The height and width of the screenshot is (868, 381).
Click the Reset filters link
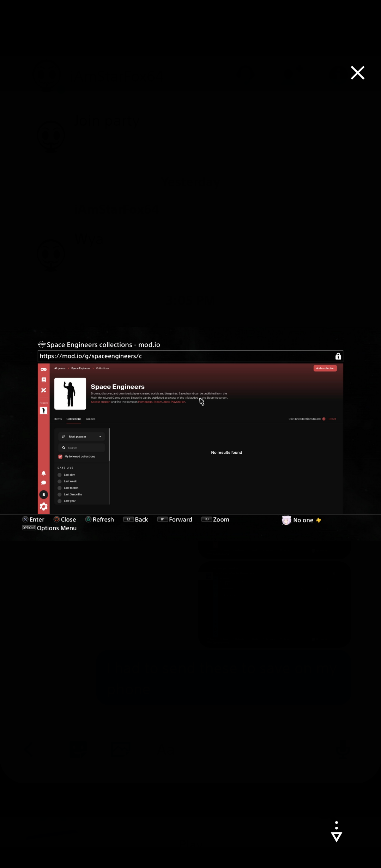click(x=332, y=419)
